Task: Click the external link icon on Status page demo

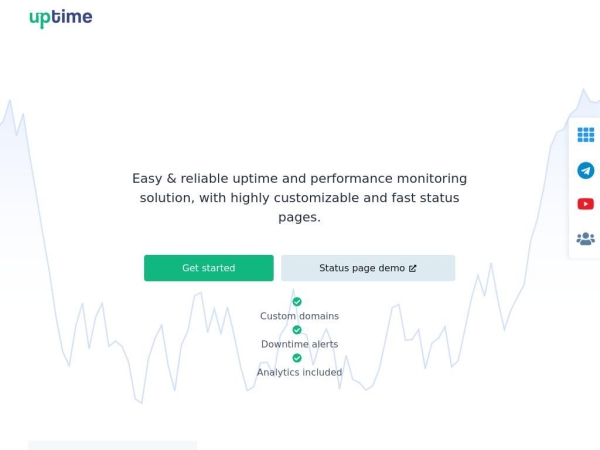Action: (412, 268)
